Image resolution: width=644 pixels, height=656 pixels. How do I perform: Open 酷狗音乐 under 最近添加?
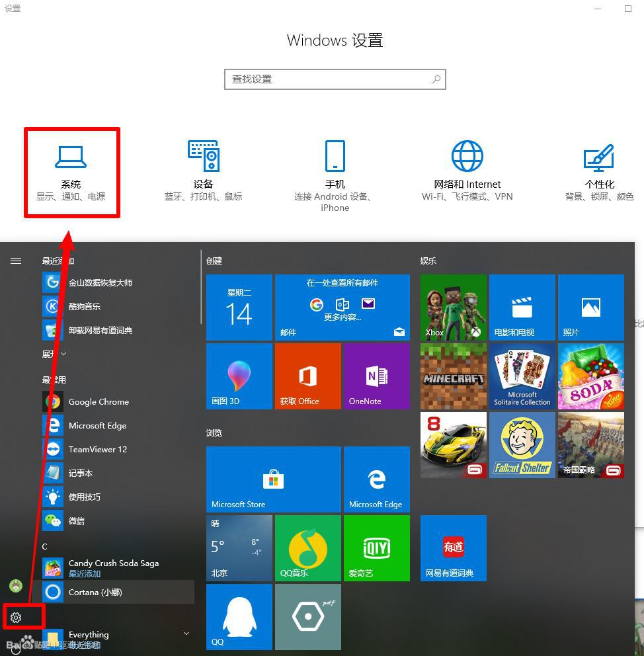click(79, 306)
